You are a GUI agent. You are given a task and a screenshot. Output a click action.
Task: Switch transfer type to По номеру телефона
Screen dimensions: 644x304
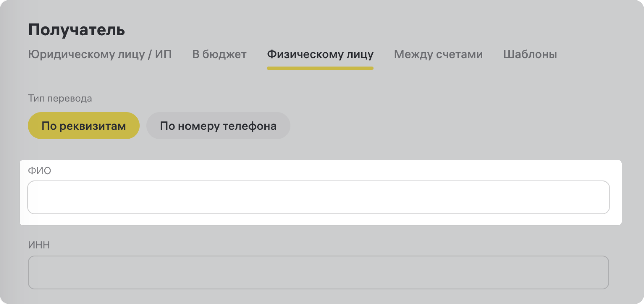(x=218, y=126)
